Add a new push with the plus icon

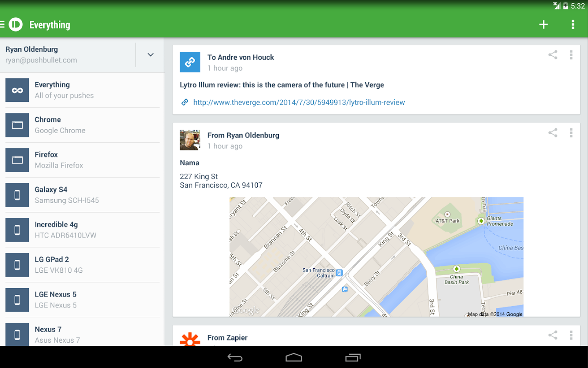tap(543, 25)
